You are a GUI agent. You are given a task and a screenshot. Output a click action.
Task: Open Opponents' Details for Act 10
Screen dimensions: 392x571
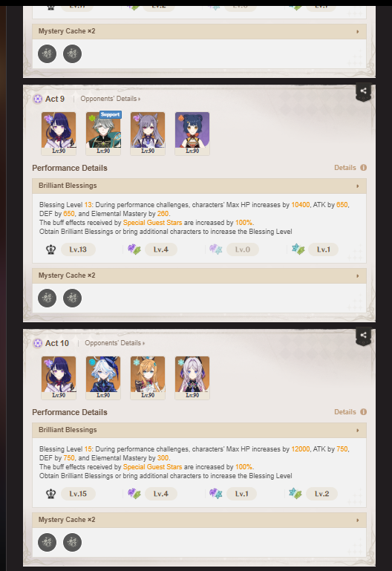[114, 343]
